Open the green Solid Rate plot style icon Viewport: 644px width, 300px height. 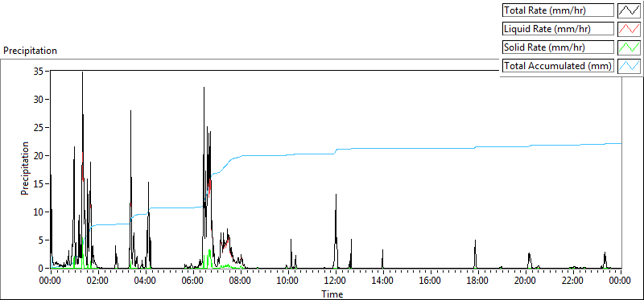(630, 47)
